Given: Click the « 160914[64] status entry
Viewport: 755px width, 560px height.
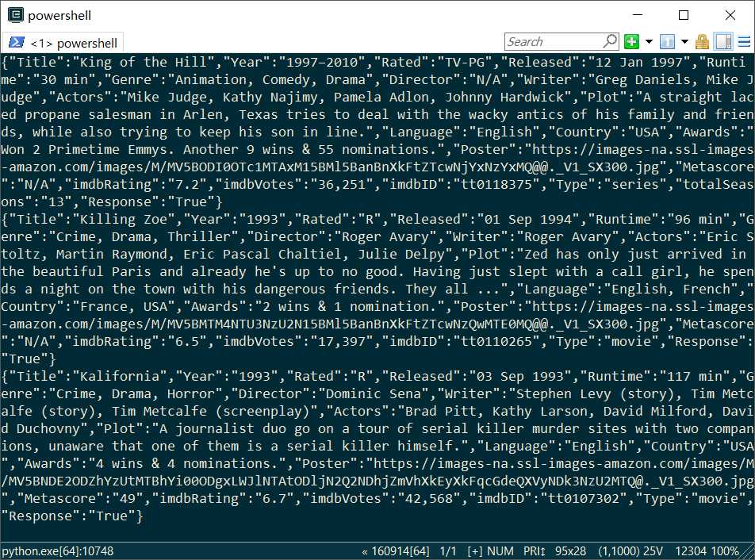Looking at the screenshot, I should click(x=395, y=550).
